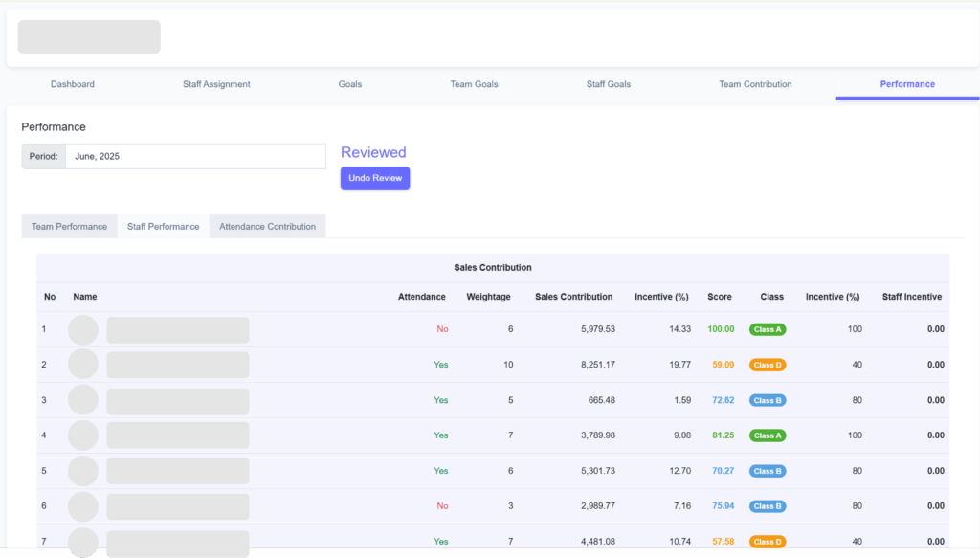Image resolution: width=980 pixels, height=558 pixels.
Task: Switch to the Staff Assignment tab
Action: (x=216, y=84)
